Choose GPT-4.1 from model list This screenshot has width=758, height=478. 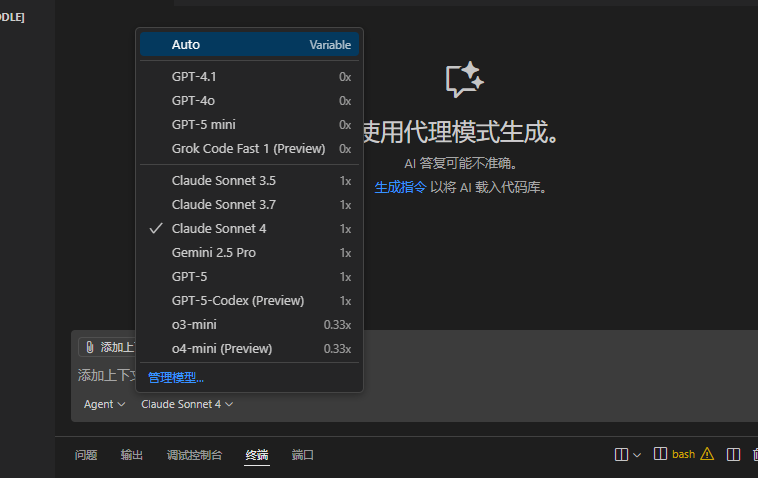pyautogui.click(x=249, y=77)
